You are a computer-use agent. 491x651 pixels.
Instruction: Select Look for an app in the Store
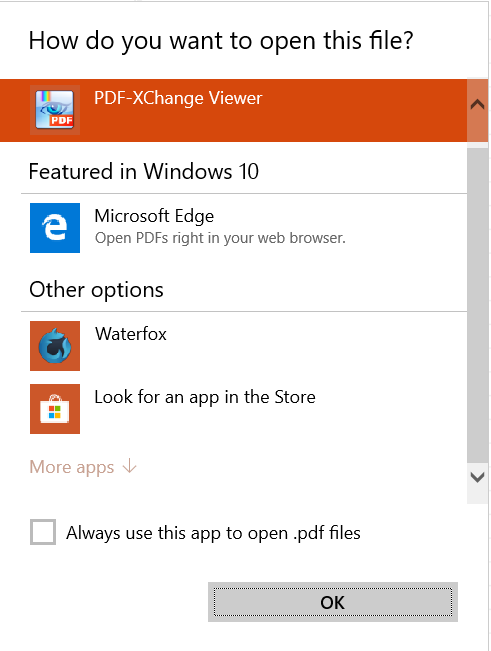(x=233, y=409)
